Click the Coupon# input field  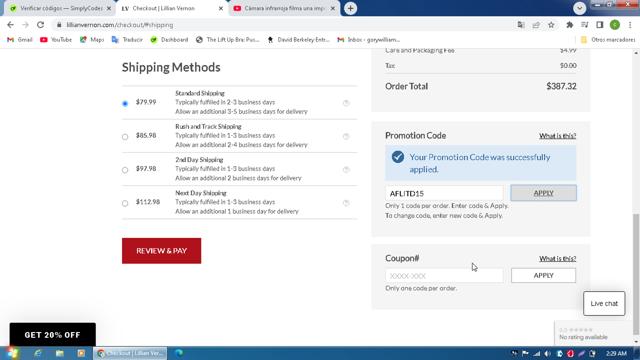coord(444,276)
